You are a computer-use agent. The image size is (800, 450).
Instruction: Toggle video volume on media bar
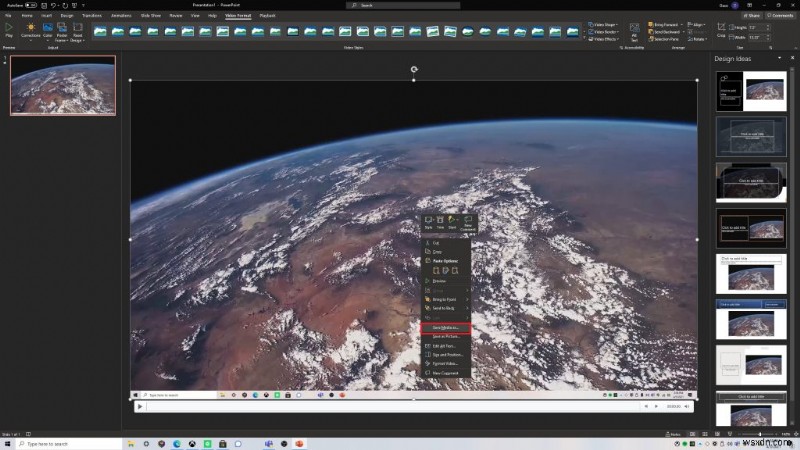pyautogui.click(x=687, y=407)
